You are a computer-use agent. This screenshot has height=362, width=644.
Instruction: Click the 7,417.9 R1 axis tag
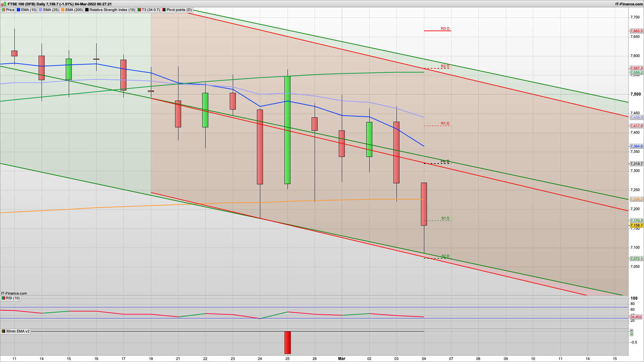coord(636,126)
